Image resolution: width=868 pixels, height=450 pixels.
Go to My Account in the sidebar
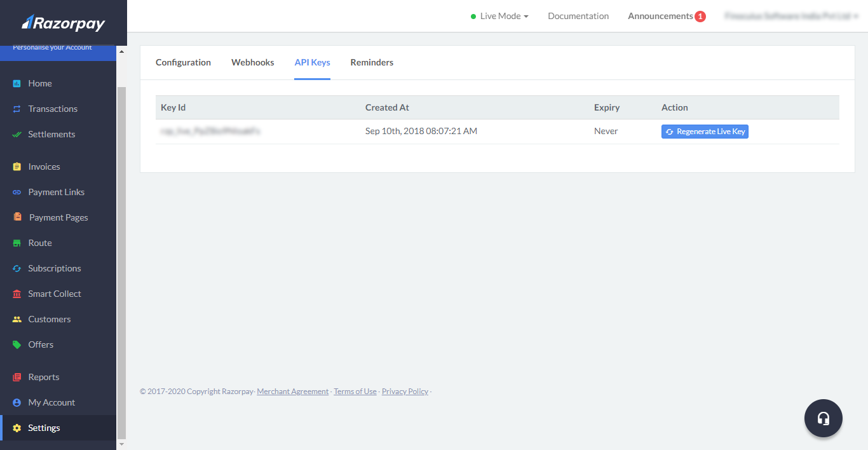(51, 402)
